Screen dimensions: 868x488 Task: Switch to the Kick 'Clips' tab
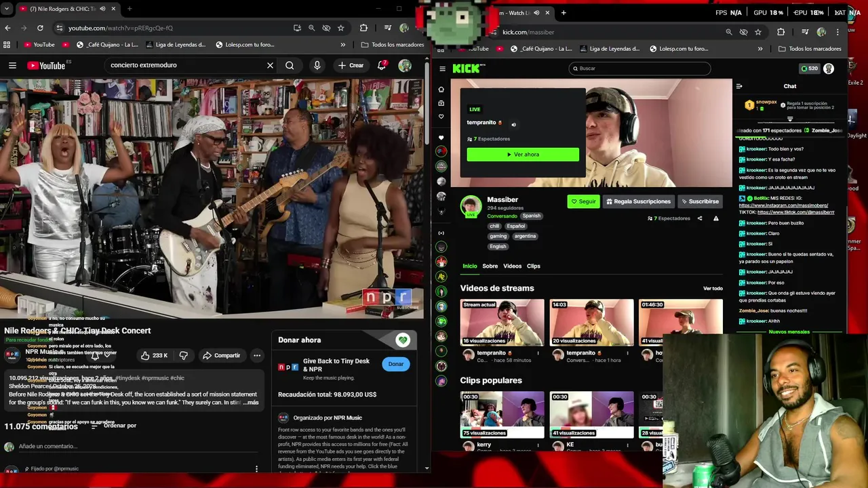pyautogui.click(x=534, y=266)
